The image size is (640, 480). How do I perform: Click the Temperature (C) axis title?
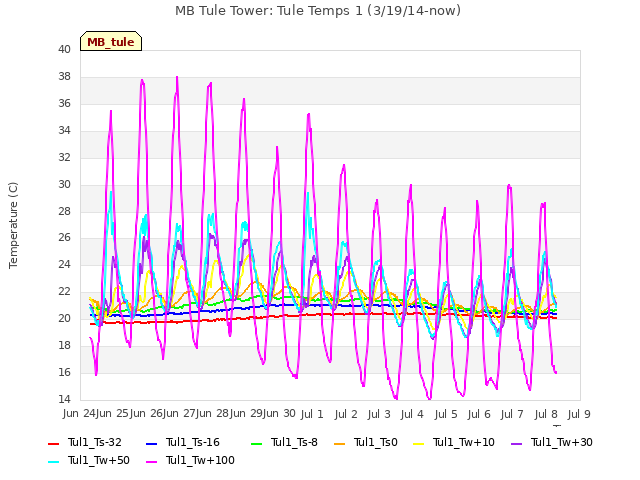pos(13,225)
